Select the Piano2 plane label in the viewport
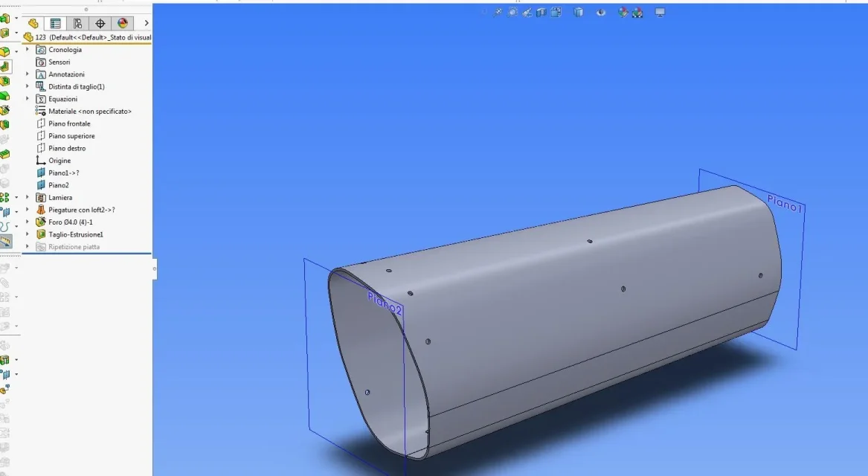The width and height of the screenshot is (868, 476). coord(385,304)
